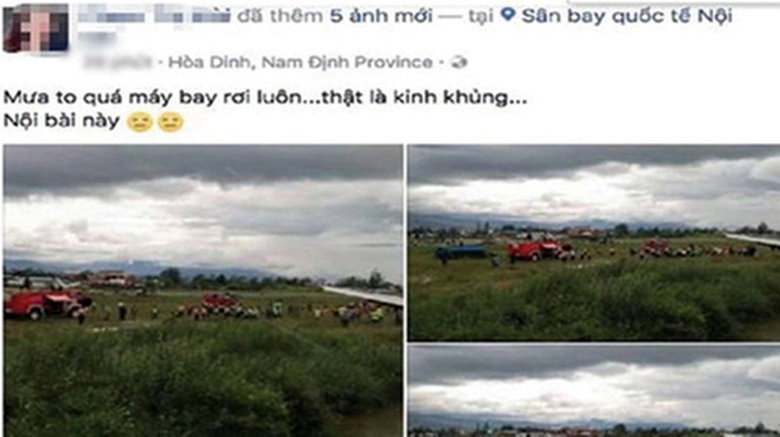Screen dimensions: 780x437
Task: Click the blurred poster name link
Action: [x=154, y=16]
